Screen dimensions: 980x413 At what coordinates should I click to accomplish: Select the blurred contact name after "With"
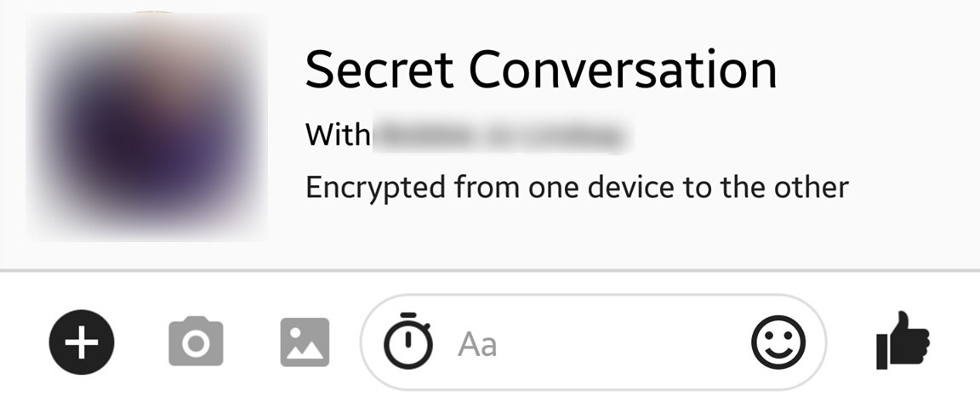[503, 136]
